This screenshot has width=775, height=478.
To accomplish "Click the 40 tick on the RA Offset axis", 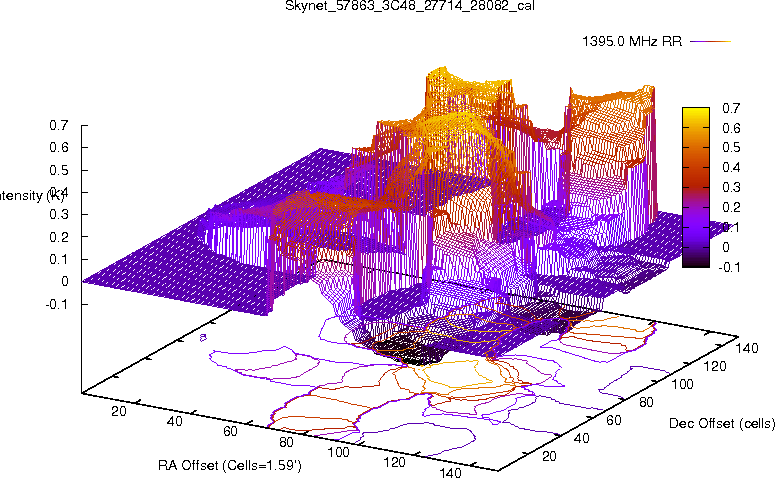I will point(174,421).
